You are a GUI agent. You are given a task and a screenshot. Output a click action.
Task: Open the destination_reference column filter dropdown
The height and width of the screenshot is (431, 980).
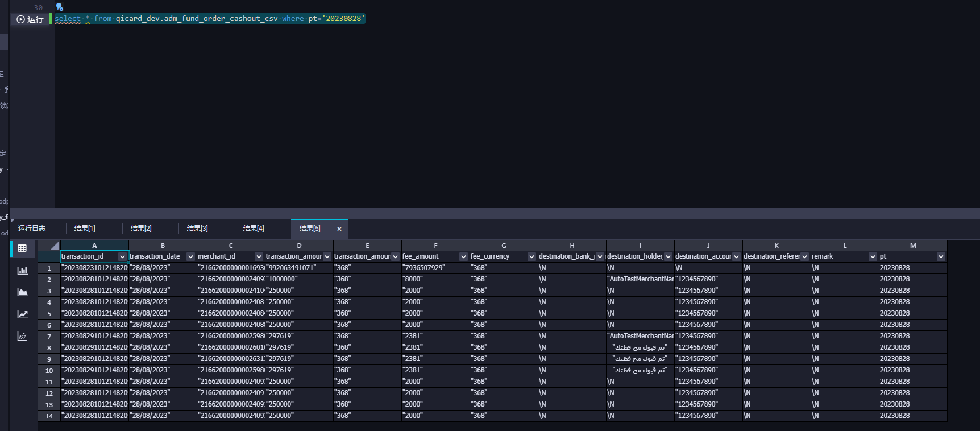click(804, 257)
